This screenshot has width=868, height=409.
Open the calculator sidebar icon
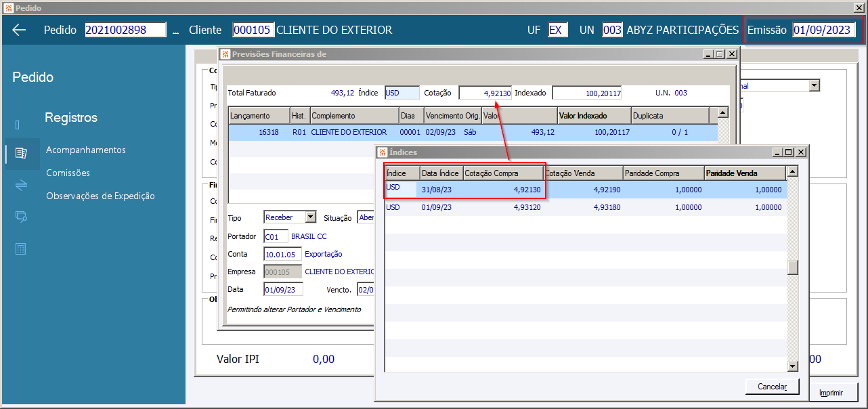[x=21, y=249]
